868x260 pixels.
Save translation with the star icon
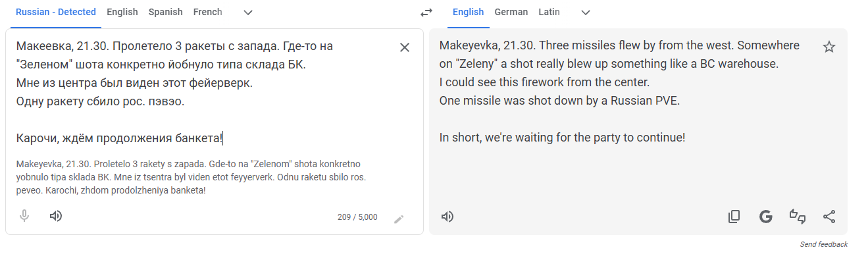click(829, 47)
